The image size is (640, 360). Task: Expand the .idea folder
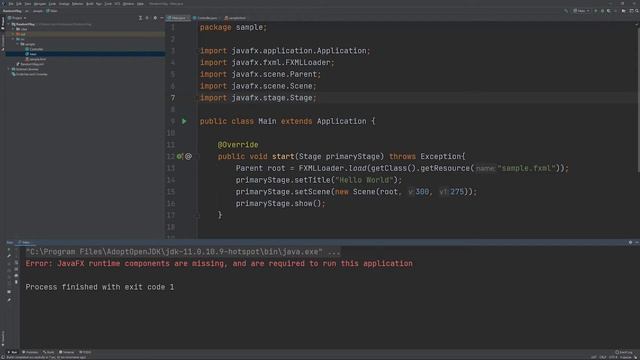(x=13, y=29)
